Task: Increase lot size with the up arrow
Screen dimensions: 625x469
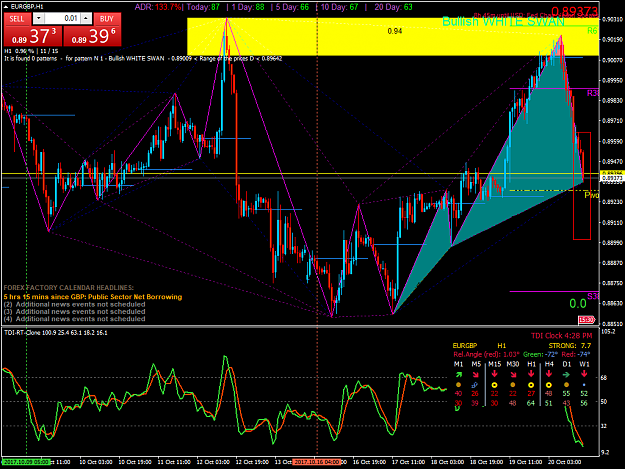Action: coord(86,18)
